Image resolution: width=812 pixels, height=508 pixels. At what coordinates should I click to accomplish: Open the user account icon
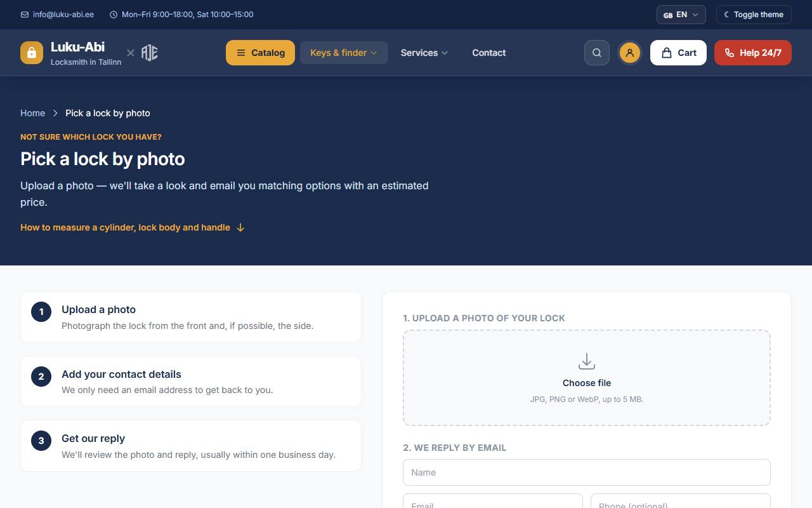(x=630, y=53)
